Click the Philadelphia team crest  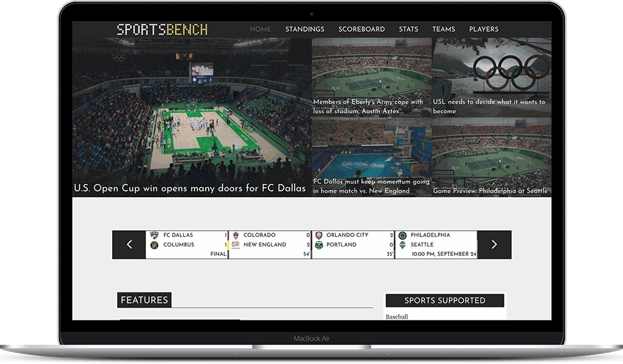[402, 235]
